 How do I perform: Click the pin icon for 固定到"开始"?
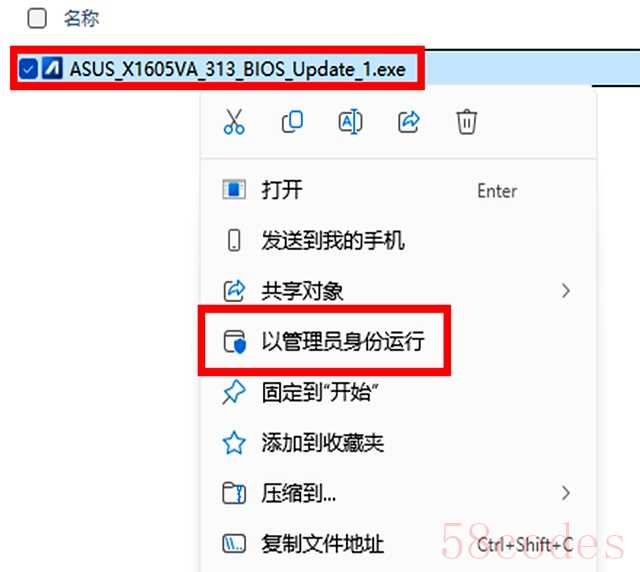click(x=234, y=392)
